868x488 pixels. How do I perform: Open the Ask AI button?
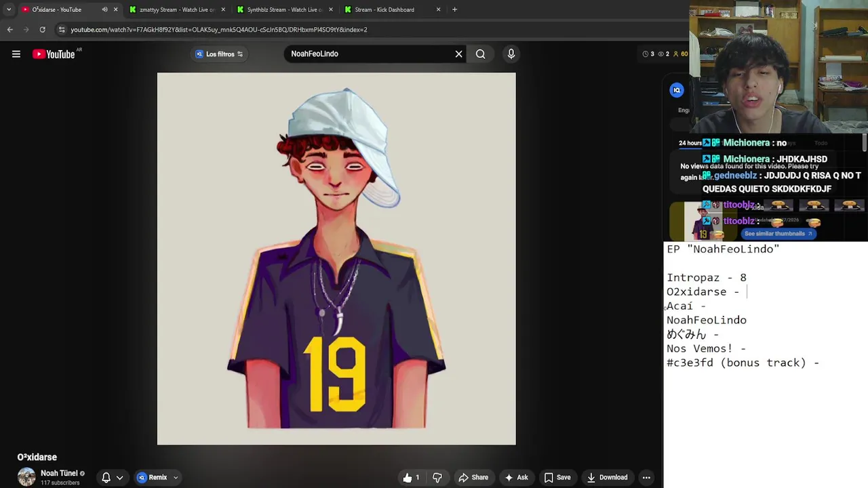click(517, 477)
